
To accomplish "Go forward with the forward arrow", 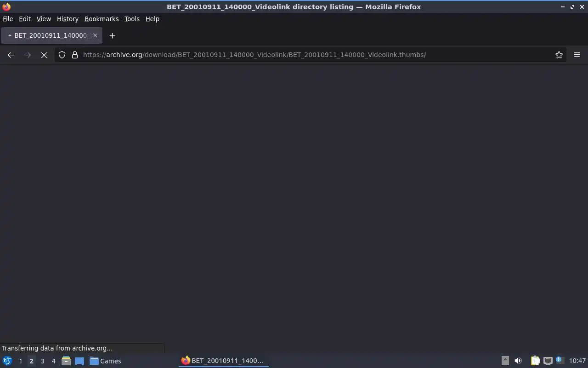I will pos(28,55).
